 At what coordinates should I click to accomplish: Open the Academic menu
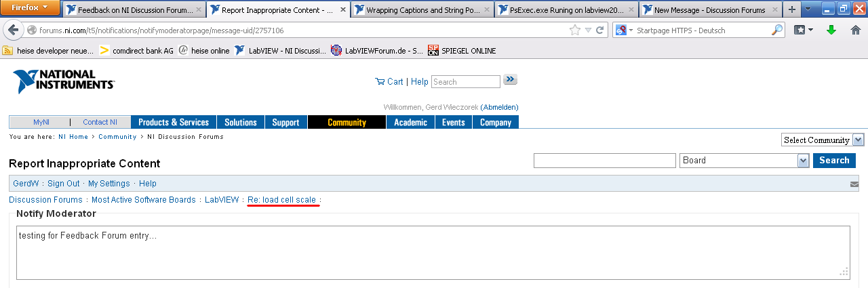410,122
